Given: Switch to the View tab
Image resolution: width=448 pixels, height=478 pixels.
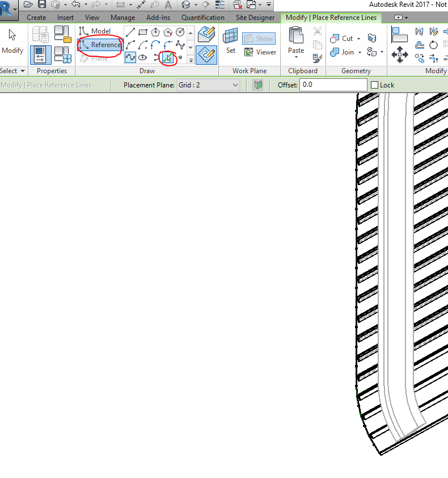Looking at the screenshot, I should [92, 18].
